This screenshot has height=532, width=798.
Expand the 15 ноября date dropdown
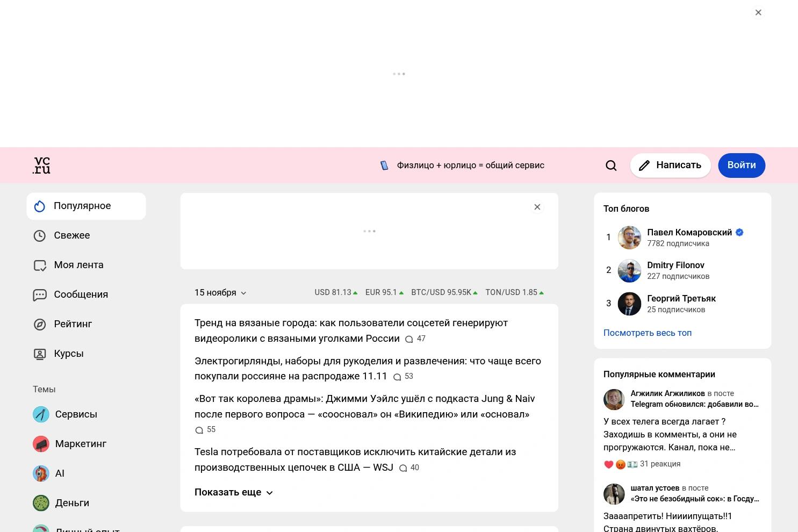(220, 292)
